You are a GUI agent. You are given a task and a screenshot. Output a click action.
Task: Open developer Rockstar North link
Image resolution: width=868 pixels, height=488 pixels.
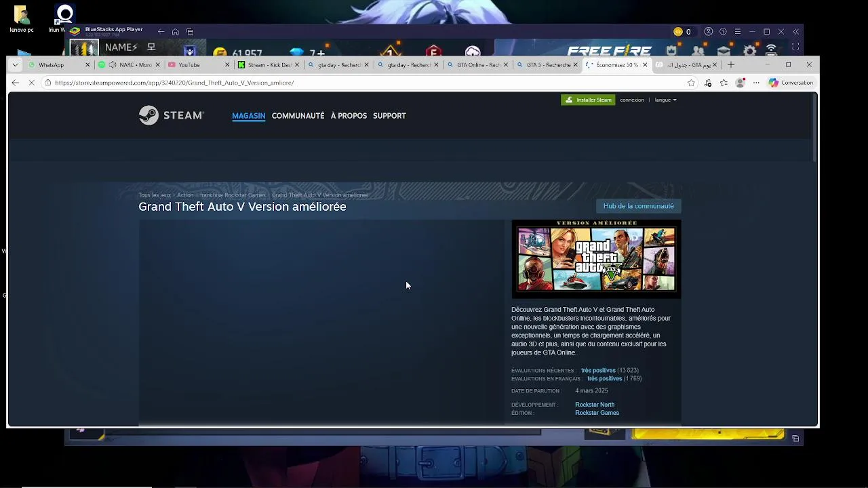(x=595, y=405)
